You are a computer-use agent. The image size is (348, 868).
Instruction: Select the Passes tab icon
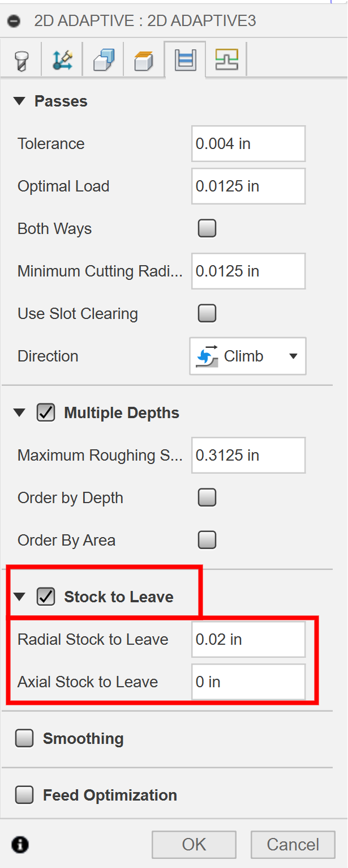(x=185, y=59)
